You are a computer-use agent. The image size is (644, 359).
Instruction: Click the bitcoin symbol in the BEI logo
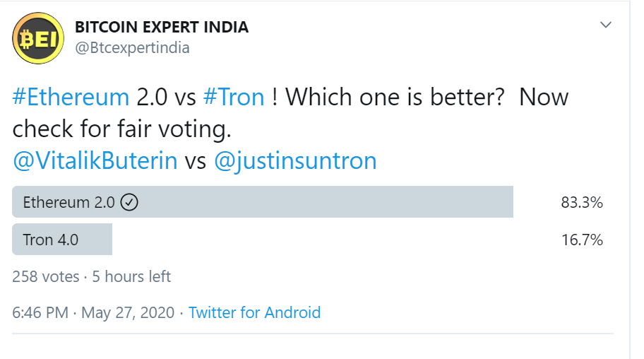pyautogui.click(x=28, y=40)
